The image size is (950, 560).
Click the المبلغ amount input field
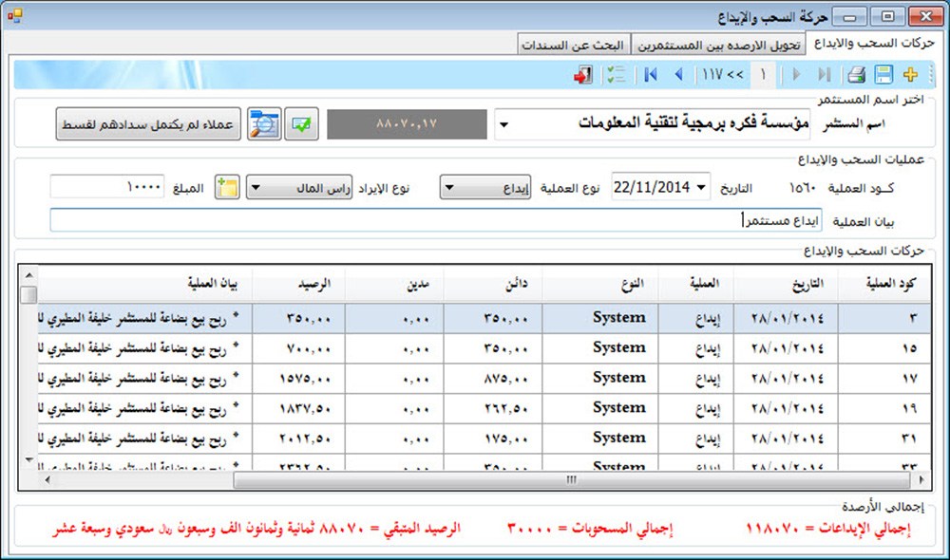click(x=107, y=187)
